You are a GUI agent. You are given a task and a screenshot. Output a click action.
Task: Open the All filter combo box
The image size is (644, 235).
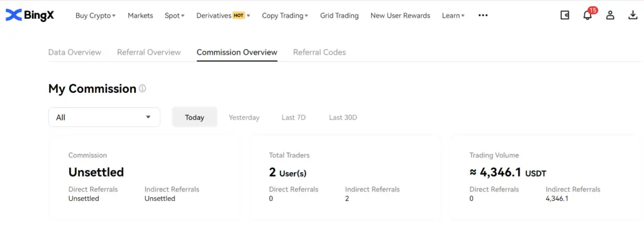104,117
